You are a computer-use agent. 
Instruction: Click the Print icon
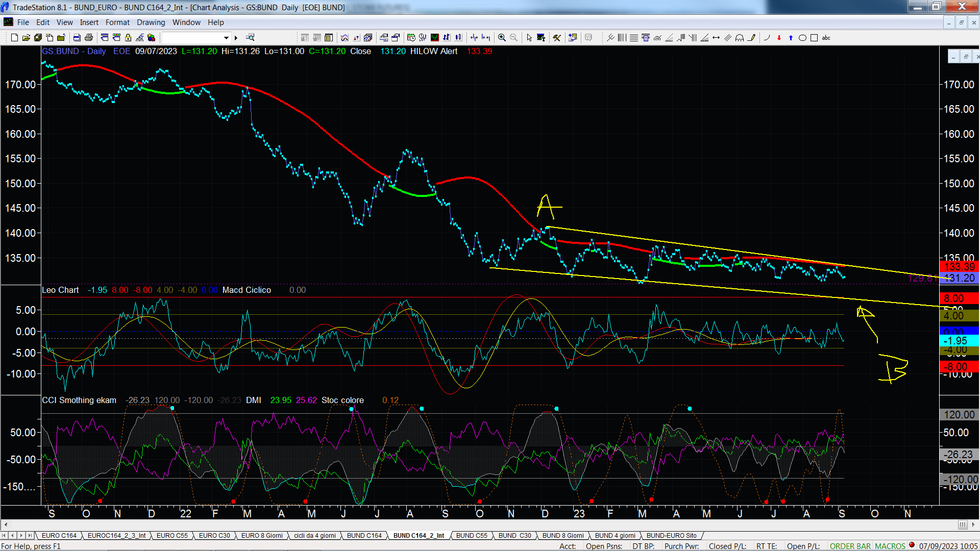(x=88, y=38)
